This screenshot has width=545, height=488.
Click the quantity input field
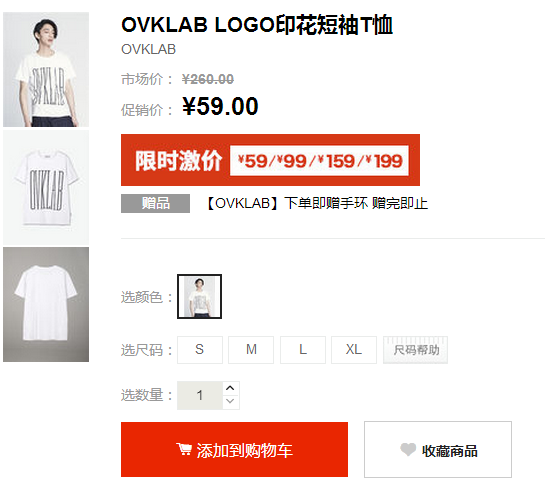[x=200, y=395]
